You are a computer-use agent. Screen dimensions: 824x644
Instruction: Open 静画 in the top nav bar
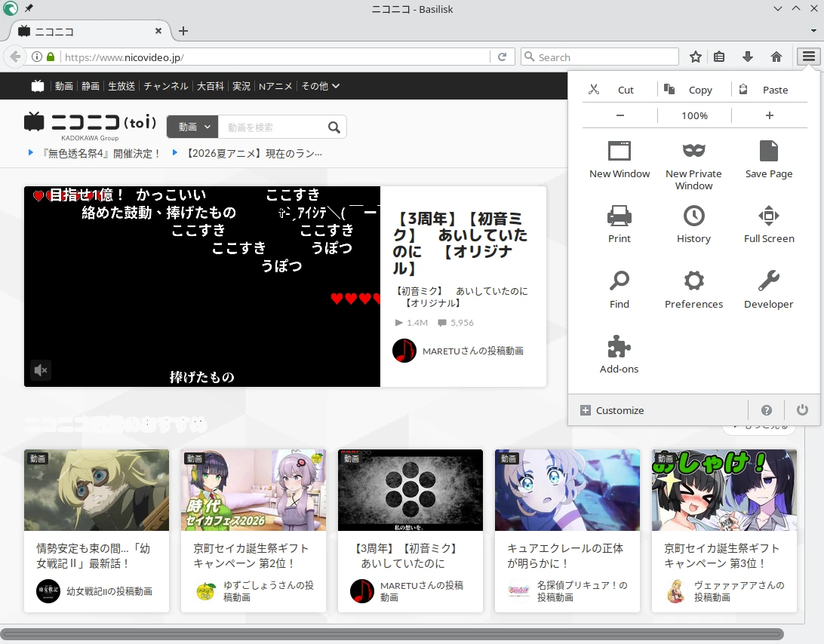coord(91,86)
